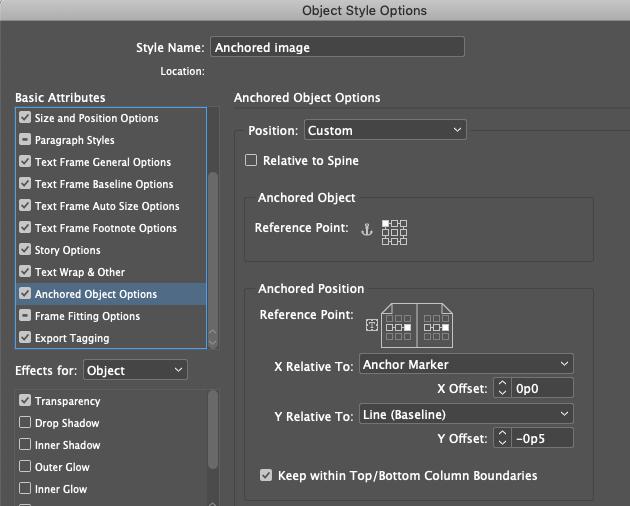Select Text Frame General Options row
630x506 pixels.
tap(111, 162)
